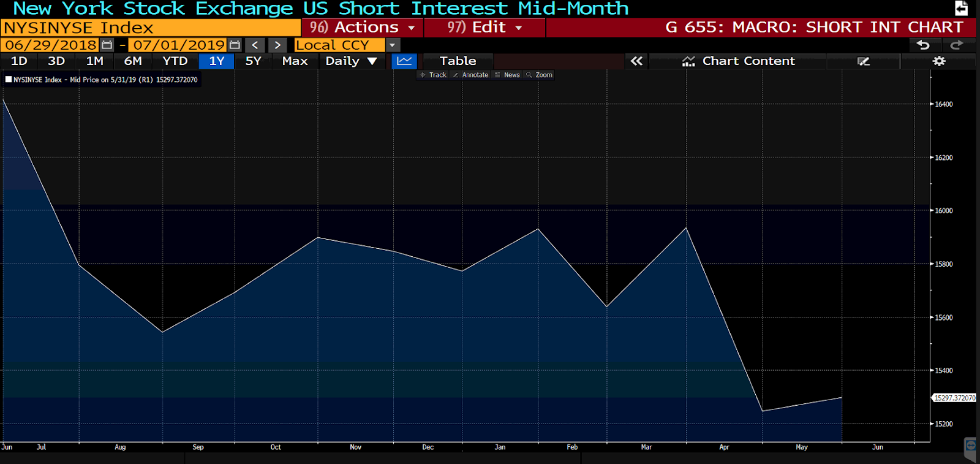980x464 pixels.
Task: Click the Oct label on time axis
Action: click(276, 447)
